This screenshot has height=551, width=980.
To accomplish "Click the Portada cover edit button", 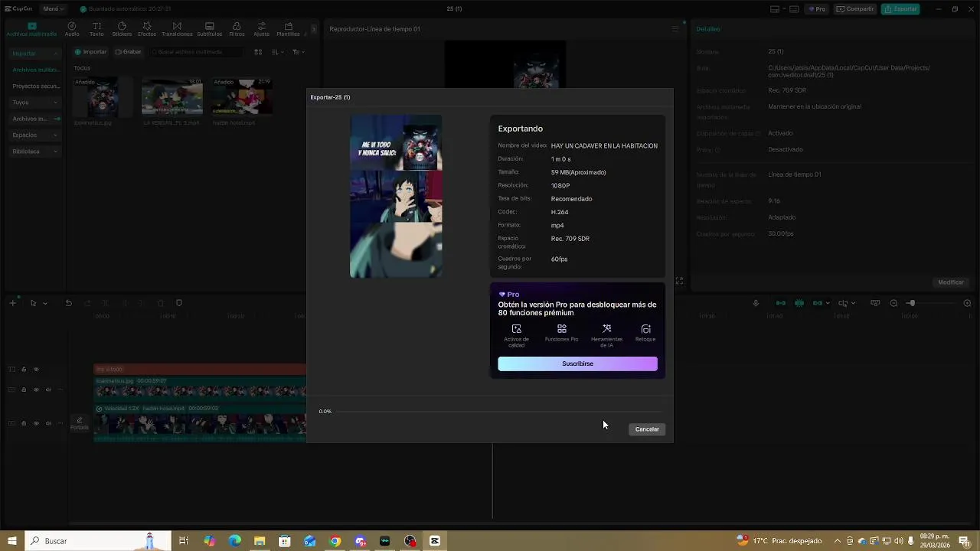I will [80, 423].
